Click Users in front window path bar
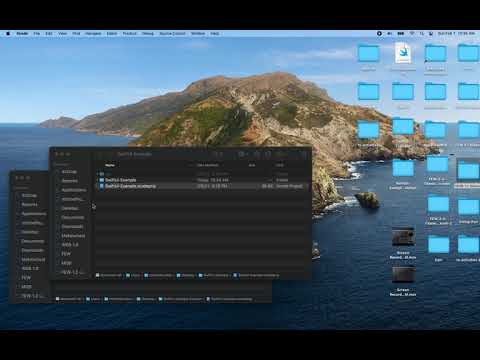Viewport: 480px width, 360px height. (133, 275)
